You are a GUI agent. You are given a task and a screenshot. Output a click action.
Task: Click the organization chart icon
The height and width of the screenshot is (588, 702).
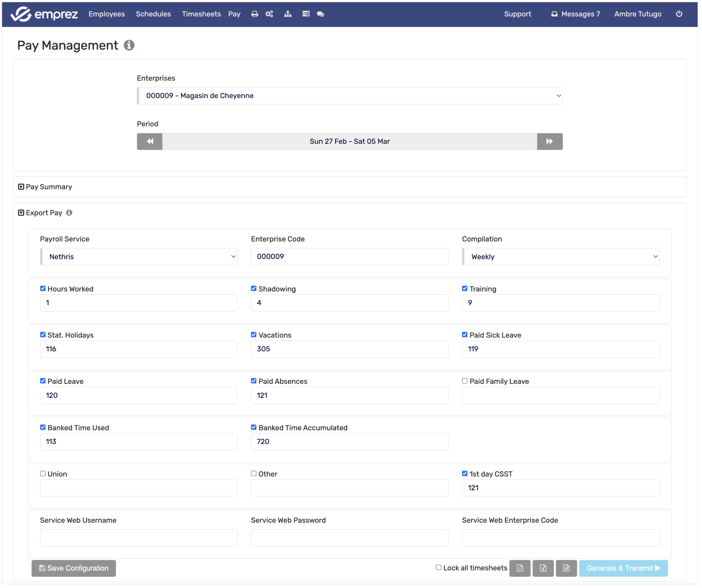coord(288,14)
